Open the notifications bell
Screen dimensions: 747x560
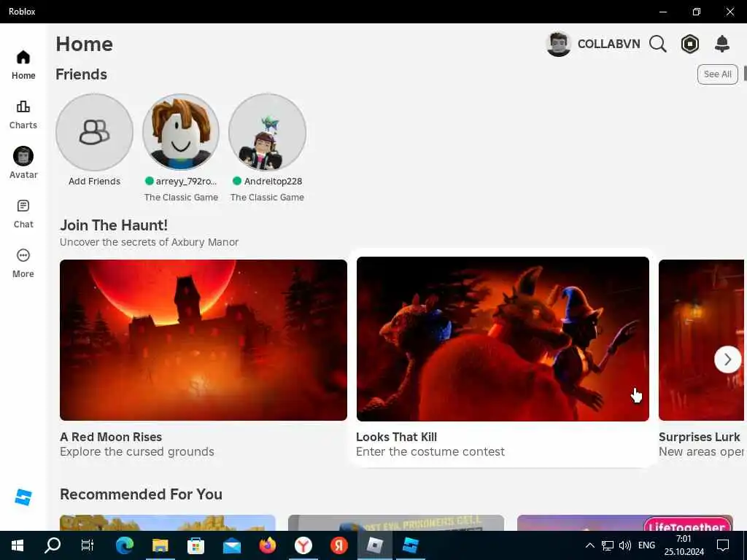point(722,44)
